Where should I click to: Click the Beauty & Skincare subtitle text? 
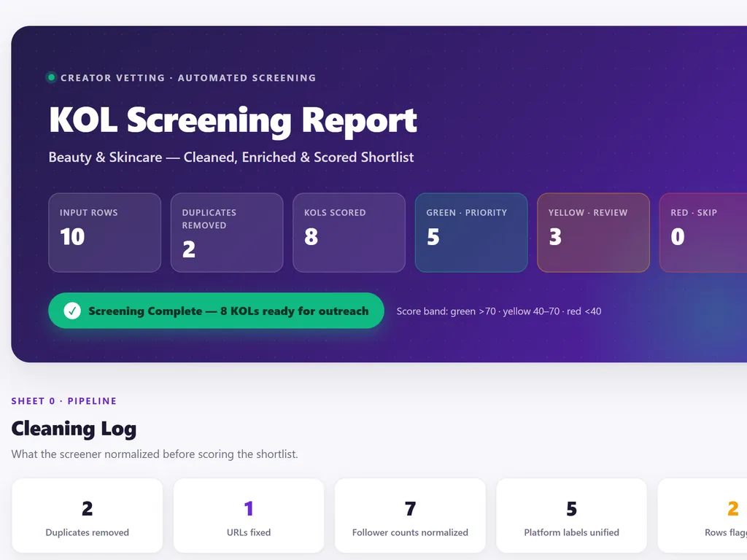pyautogui.click(x=231, y=157)
